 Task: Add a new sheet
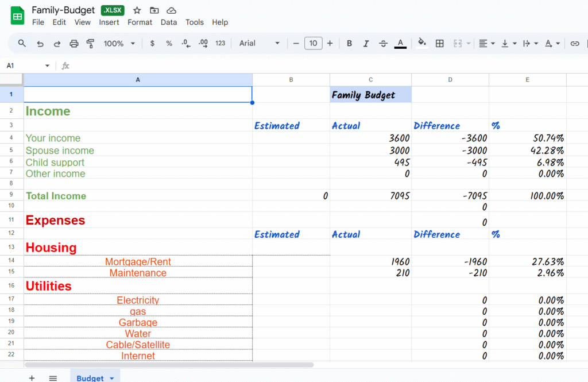(x=32, y=378)
